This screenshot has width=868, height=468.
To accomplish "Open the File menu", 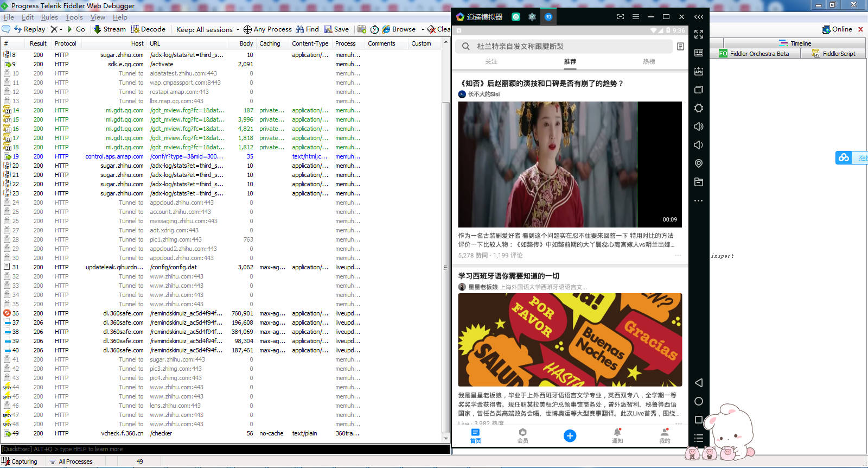I will click(9, 17).
